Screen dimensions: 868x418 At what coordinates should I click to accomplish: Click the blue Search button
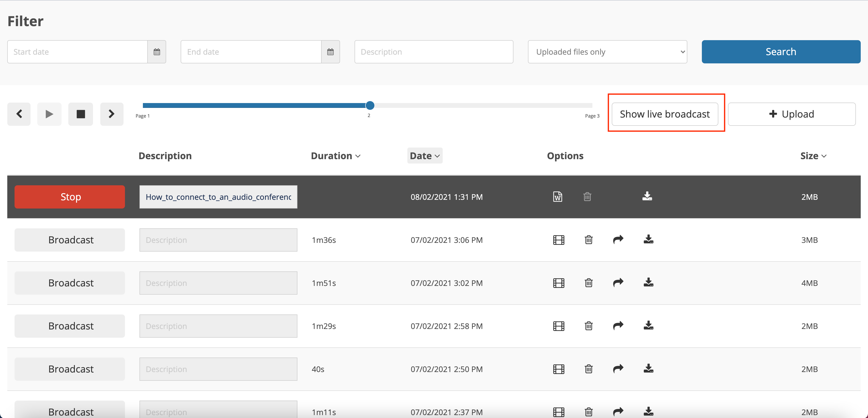781,52
